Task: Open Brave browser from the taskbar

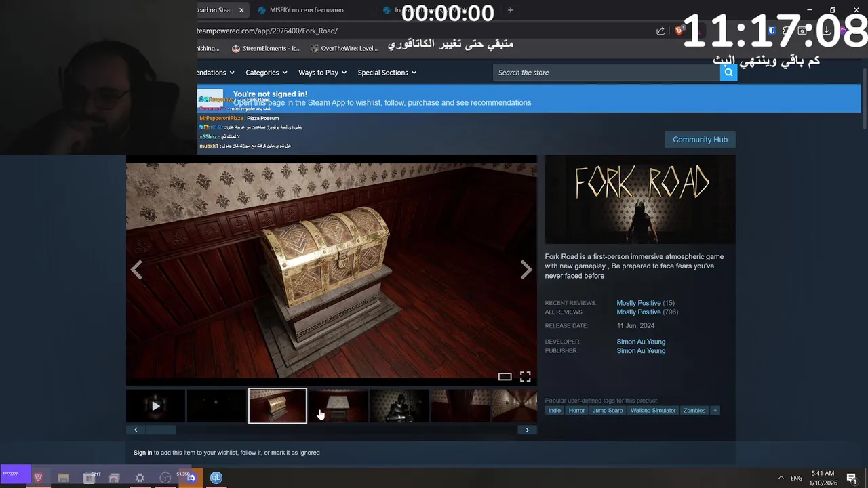Action: tap(38, 478)
